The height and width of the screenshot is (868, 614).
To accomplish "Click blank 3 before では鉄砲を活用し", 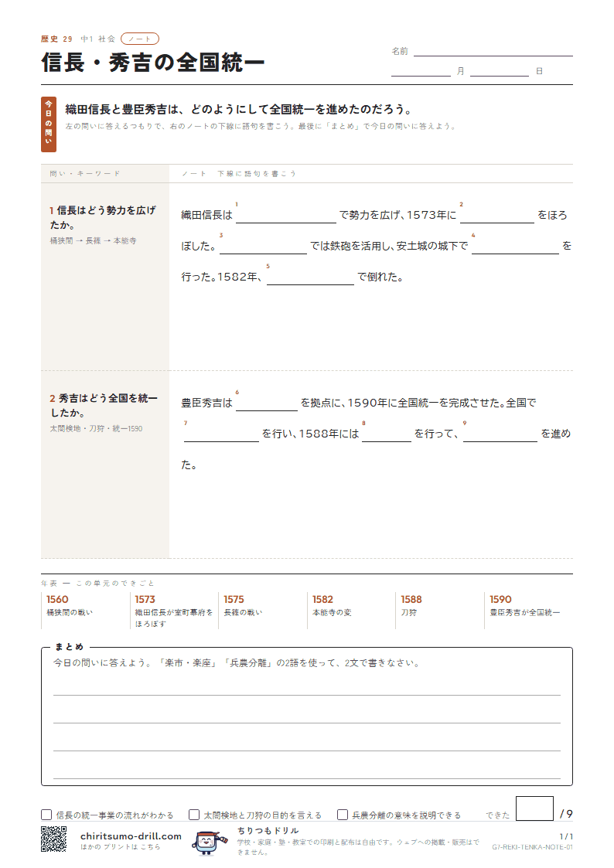I will [x=264, y=247].
